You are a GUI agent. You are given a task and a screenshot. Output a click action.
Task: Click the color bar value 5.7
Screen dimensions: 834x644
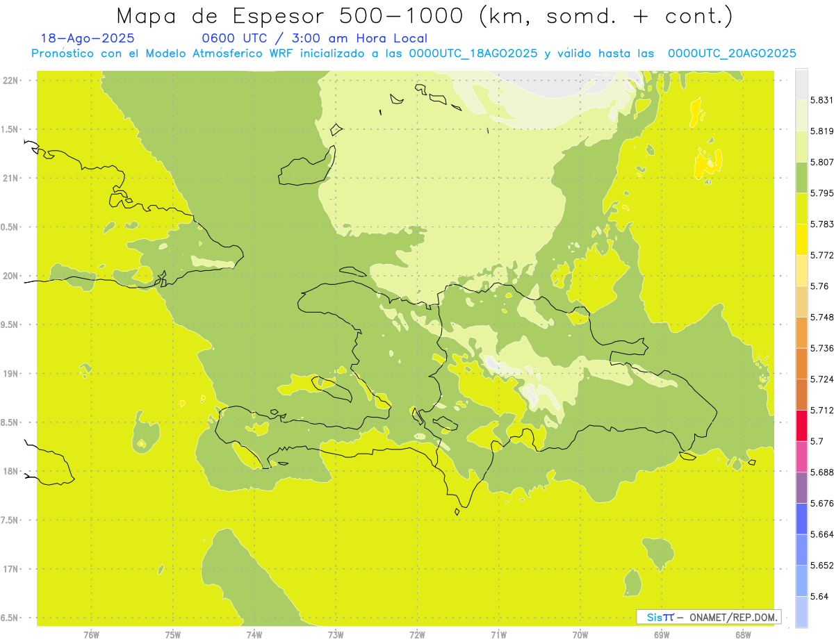816,441
